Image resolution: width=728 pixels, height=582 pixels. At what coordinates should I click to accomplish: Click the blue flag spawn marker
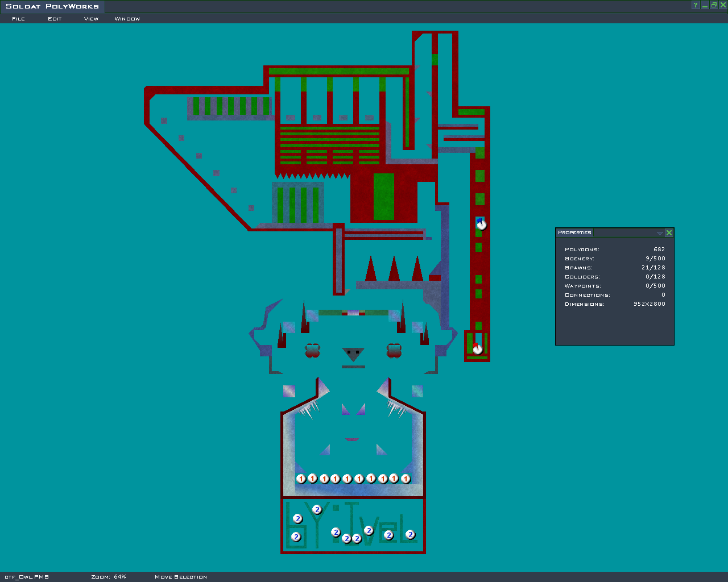[481, 224]
